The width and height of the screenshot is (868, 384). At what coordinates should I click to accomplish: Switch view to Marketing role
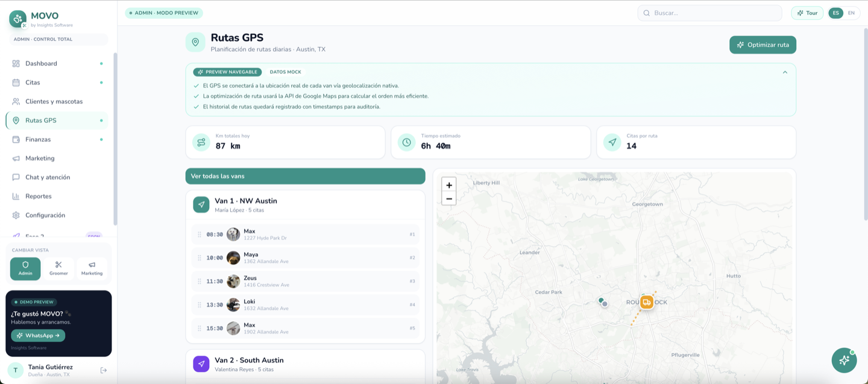click(x=92, y=269)
